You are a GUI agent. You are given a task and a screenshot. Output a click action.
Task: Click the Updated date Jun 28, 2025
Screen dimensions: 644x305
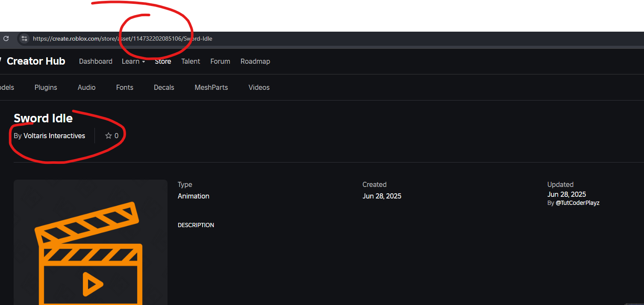click(567, 194)
